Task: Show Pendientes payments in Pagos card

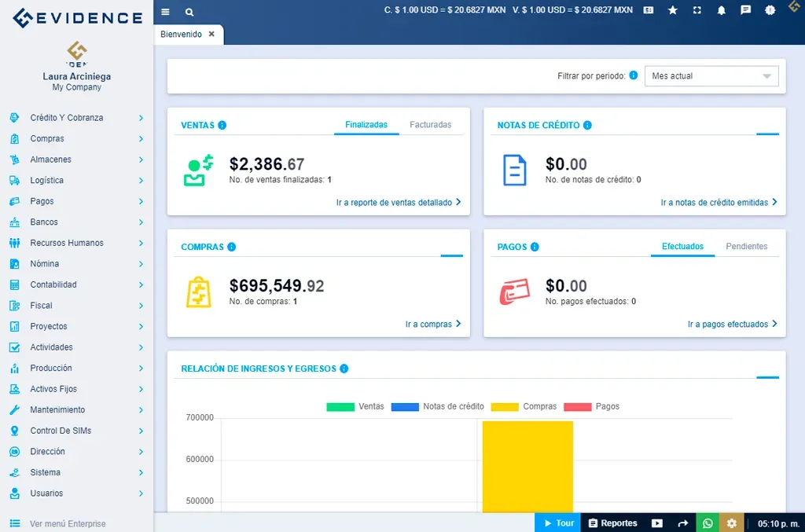Action: point(746,246)
